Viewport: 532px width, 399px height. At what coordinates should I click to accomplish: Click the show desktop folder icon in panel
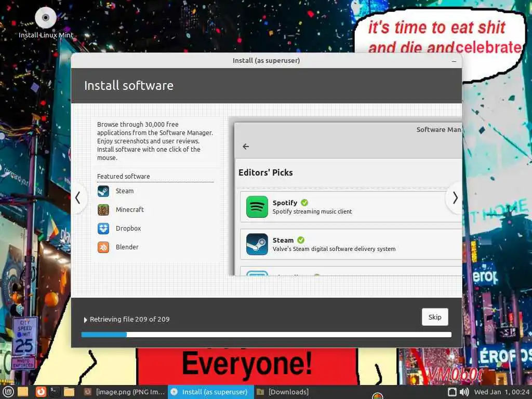[x=23, y=392]
